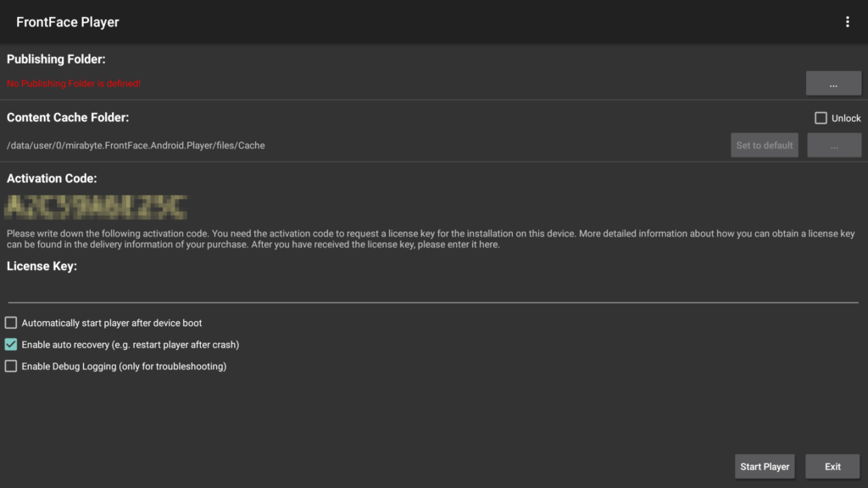The image size is (868, 488).
Task: Click the Set to default button
Action: pos(764,146)
